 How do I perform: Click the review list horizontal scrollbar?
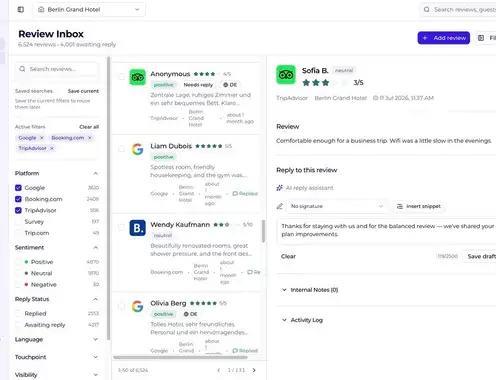click(x=180, y=357)
